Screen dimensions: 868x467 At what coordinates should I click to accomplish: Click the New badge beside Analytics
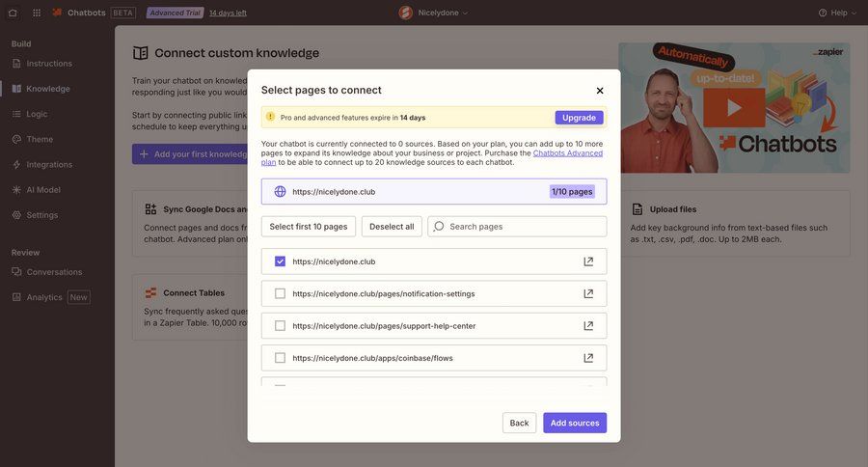click(79, 297)
